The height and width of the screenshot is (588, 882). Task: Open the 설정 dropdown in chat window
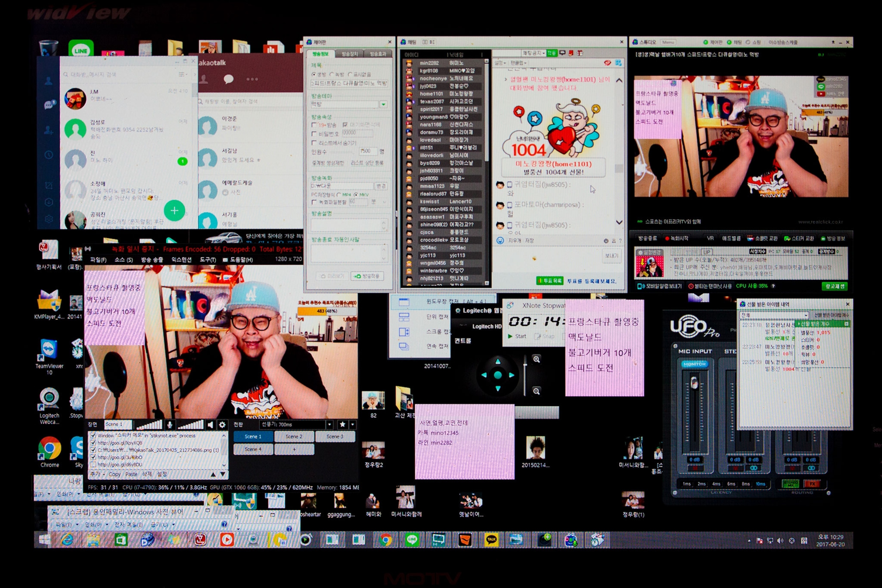click(x=500, y=63)
